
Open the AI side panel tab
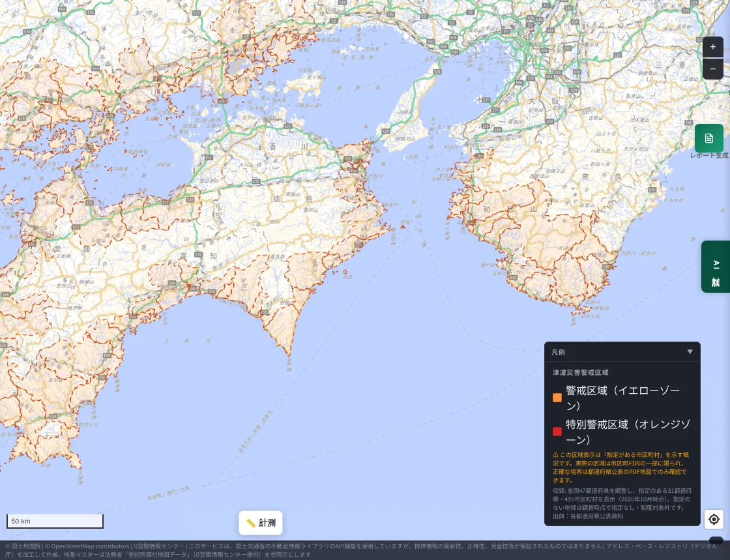[716, 267]
